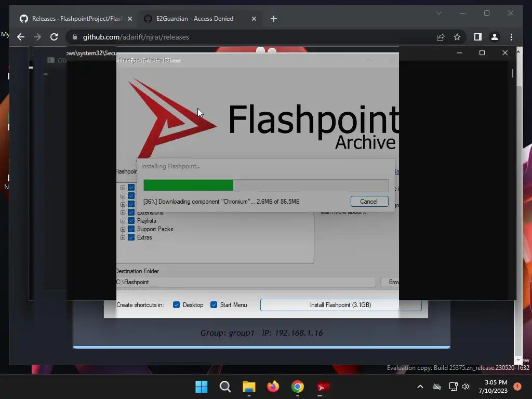Viewport: 532px width, 399px height.
Task: Open the volume tray icon
Action: [x=465, y=387]
